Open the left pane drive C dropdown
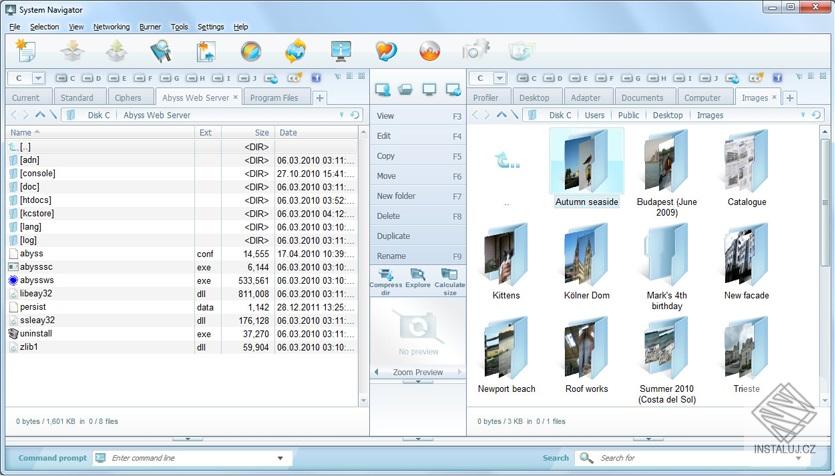835x476 pixels. 38,78
